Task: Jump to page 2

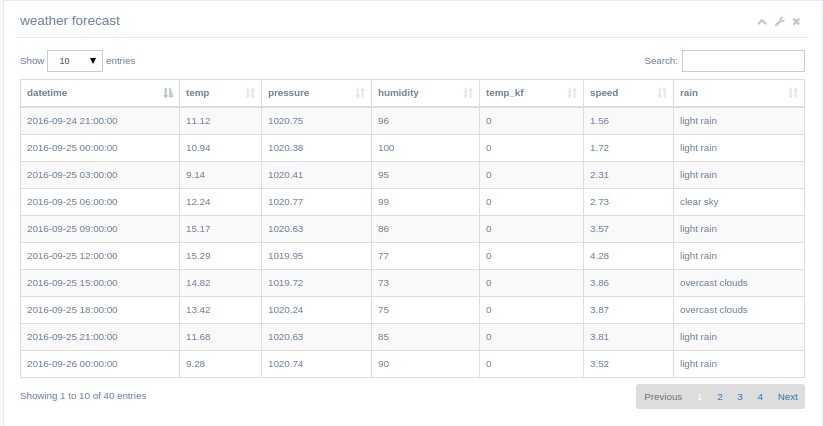Action: coord(720,397)
